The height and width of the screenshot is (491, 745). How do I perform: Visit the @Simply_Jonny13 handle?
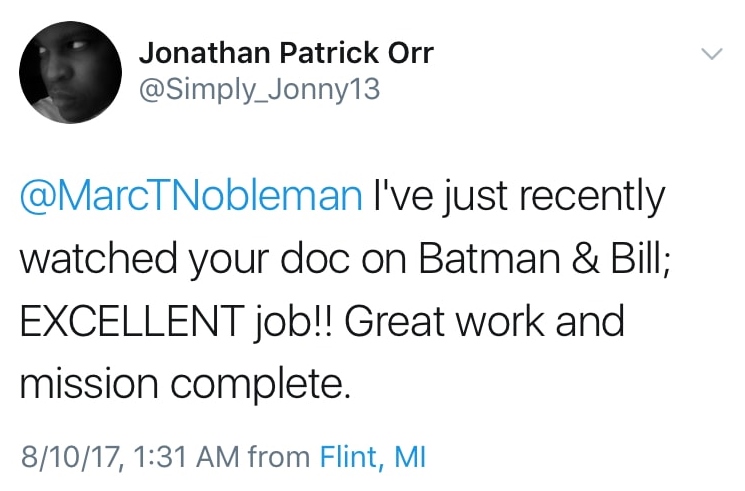pos(258,89)
